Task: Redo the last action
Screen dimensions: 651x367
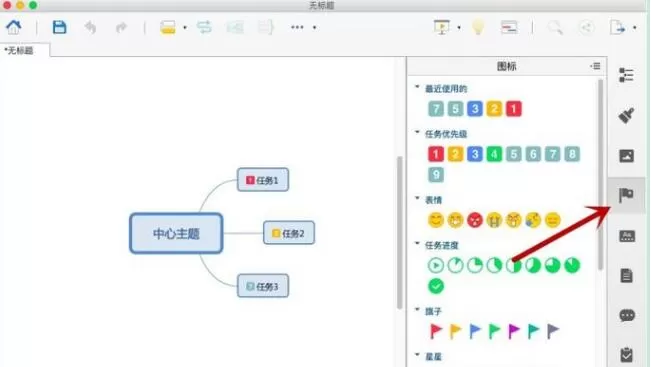Action: point(121,28)
